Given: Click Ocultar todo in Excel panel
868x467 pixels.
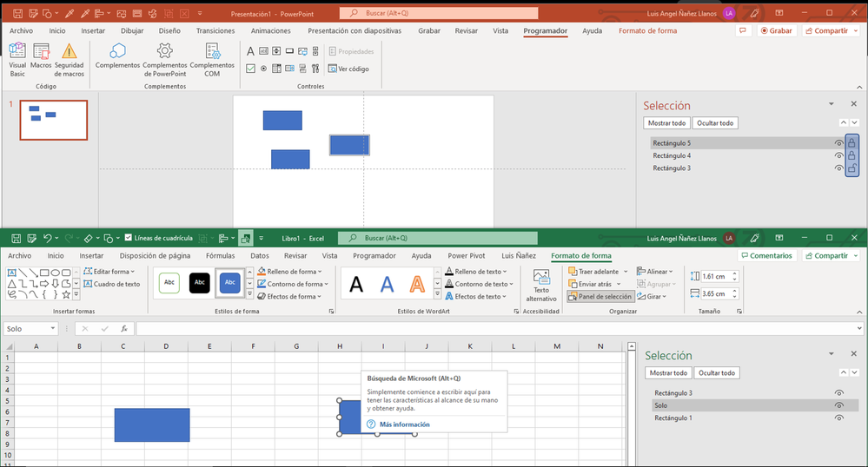Looking at the screenshot, I should point(717,373).
